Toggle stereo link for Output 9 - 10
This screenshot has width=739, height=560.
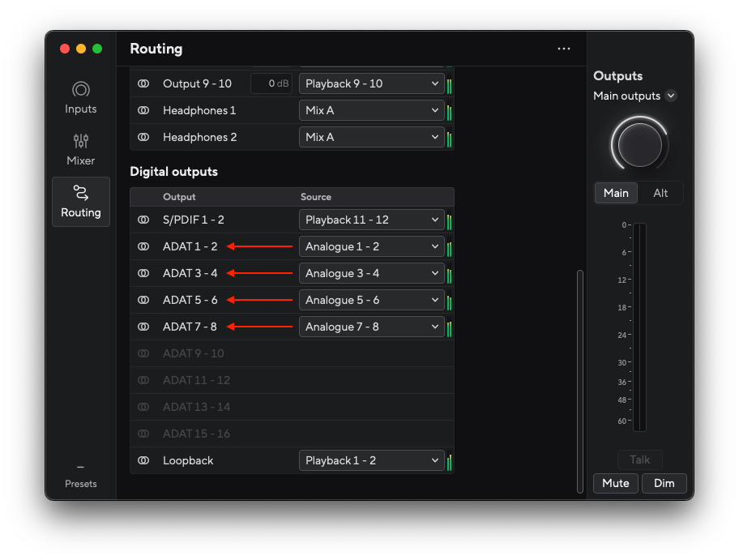point(143,83)
